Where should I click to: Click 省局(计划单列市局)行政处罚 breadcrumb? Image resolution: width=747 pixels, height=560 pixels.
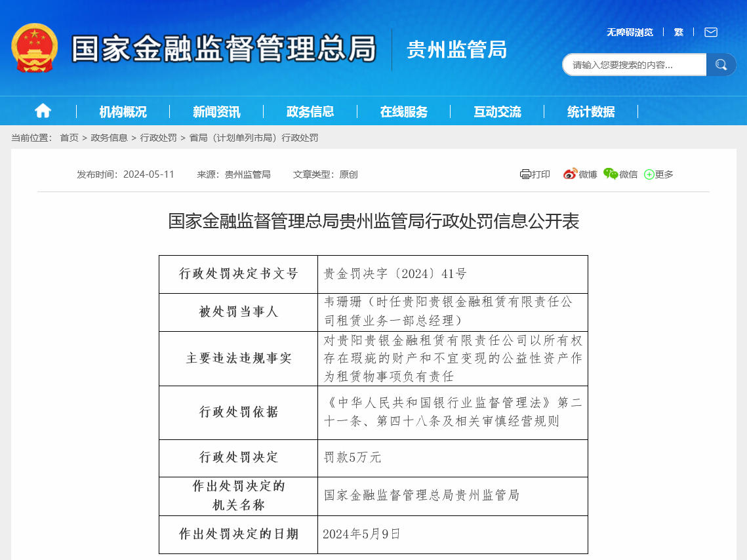point(253,138)
